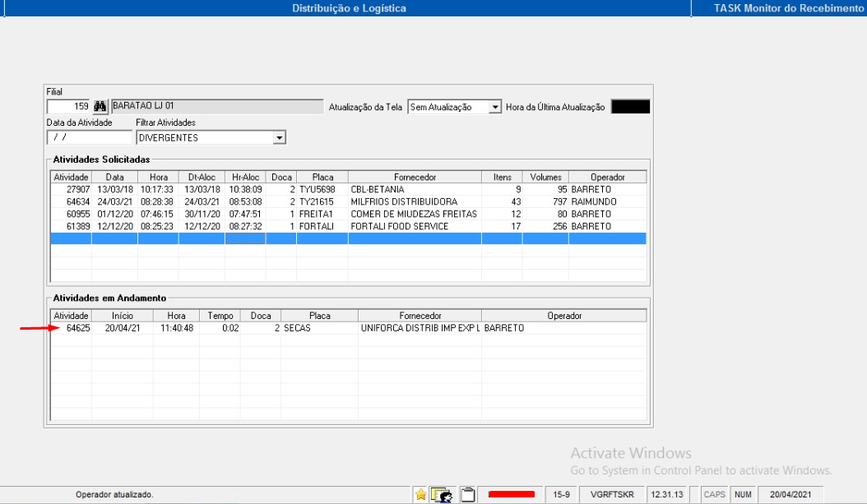Click operator RAIMUNDO cell
Viewport: 867px width, 504px height.
[x=607, y=201]
